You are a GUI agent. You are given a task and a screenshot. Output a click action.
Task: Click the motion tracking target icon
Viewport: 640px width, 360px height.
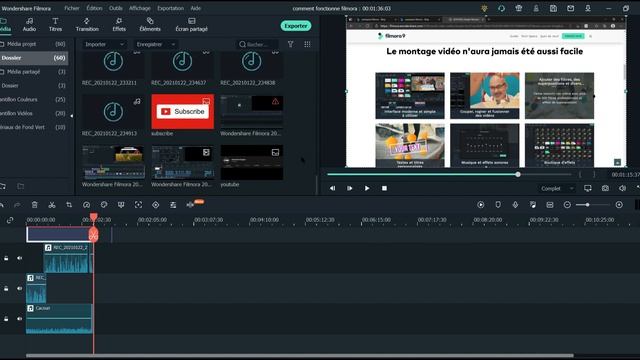click(x=138, y=204)
